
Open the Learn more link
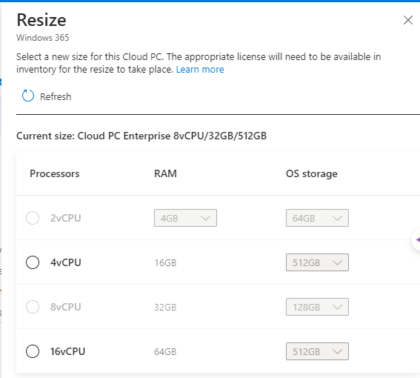click(x=200, y=69)
